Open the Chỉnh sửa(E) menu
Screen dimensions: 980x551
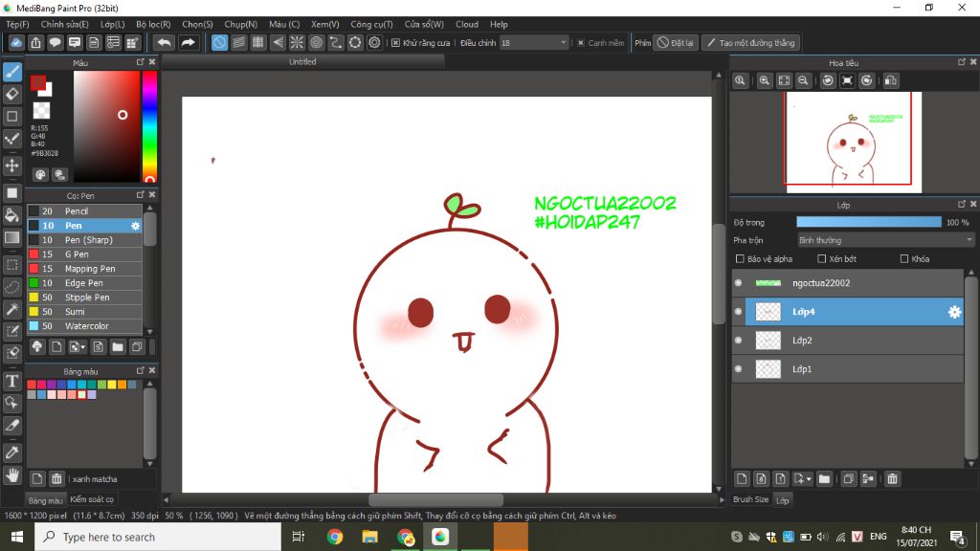(64, 24)
